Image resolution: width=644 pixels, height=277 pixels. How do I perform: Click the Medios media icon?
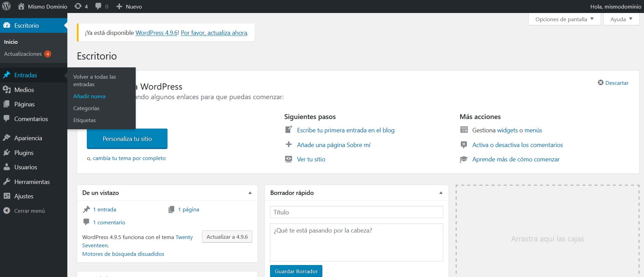coord(6,90)
